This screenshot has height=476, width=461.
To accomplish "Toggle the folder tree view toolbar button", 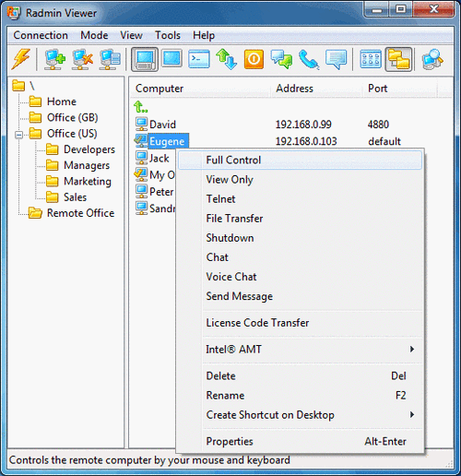I will 398,59.
